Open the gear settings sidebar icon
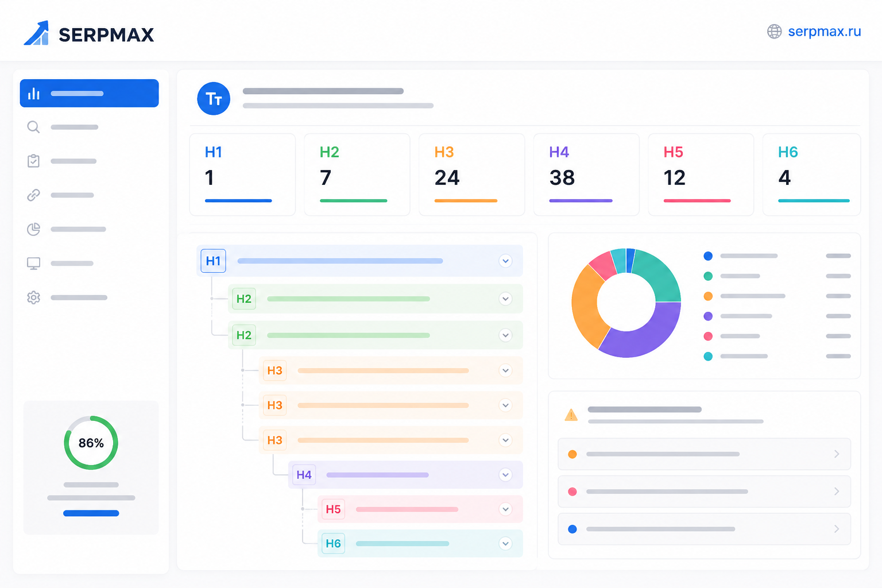The height and width of the screenshot is (588, 882). tap(33, 297)
